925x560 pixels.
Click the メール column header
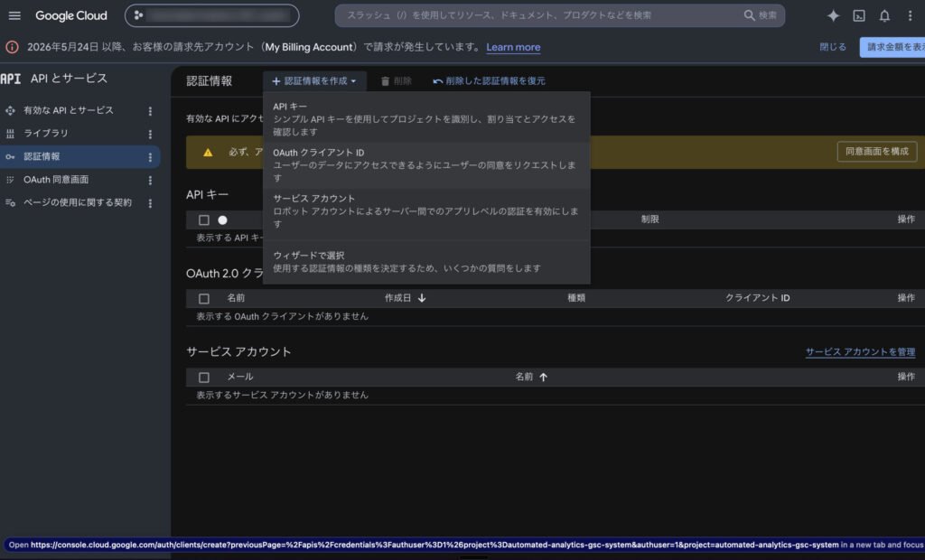(x=240, y=377)
